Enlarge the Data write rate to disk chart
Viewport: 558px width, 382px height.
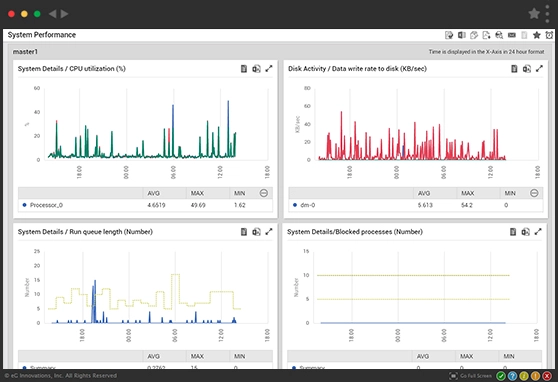tap(539, 69)
